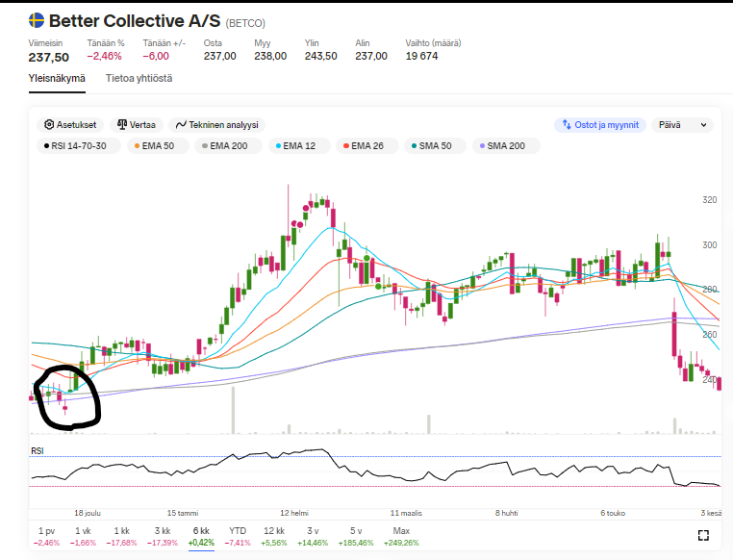This screenshot has width=733, height=560.
Task: Toggle the SMA 50 indicator chip
Action: click(435, 146)
